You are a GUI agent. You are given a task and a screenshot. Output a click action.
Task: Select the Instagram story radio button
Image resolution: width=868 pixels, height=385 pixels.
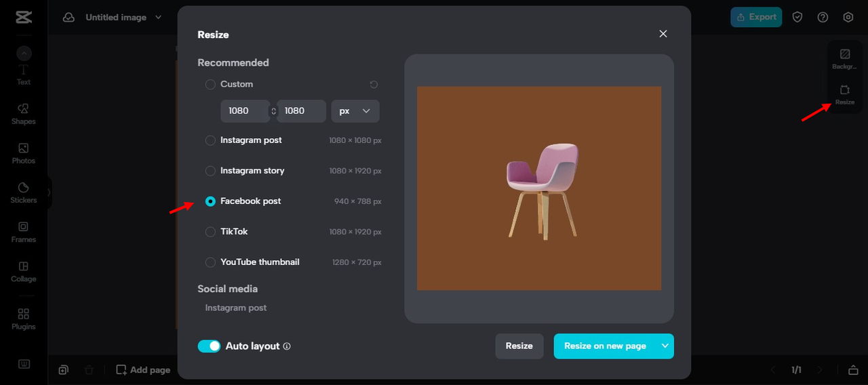click(210, 171)
